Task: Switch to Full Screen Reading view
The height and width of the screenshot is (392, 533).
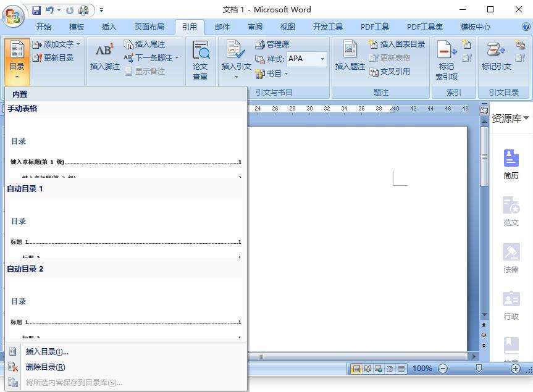Action: [x=367, y=369]
